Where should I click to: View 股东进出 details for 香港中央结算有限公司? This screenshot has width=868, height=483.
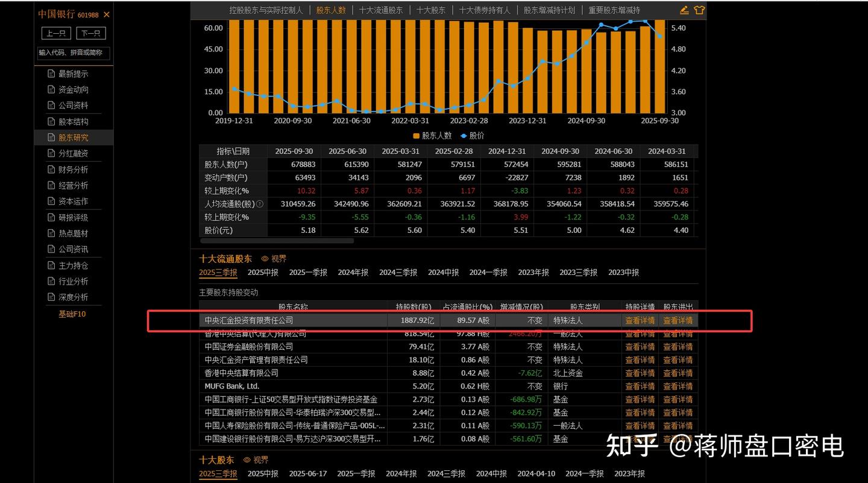(x=678, y=373)
